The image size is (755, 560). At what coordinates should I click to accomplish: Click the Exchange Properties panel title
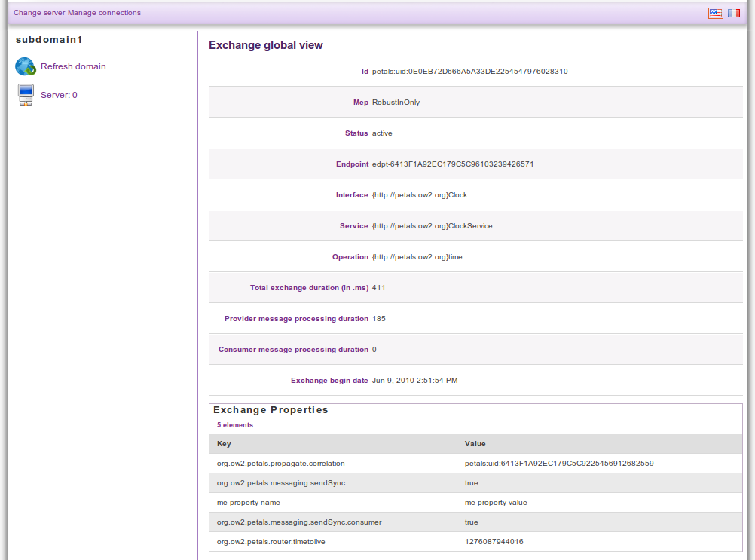271,410
